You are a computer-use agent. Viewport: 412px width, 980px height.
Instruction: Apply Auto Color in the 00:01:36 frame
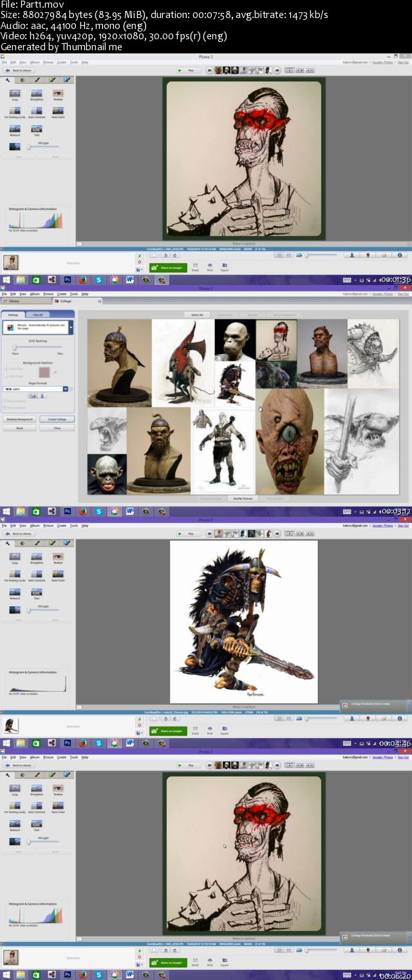pos(58,112)
